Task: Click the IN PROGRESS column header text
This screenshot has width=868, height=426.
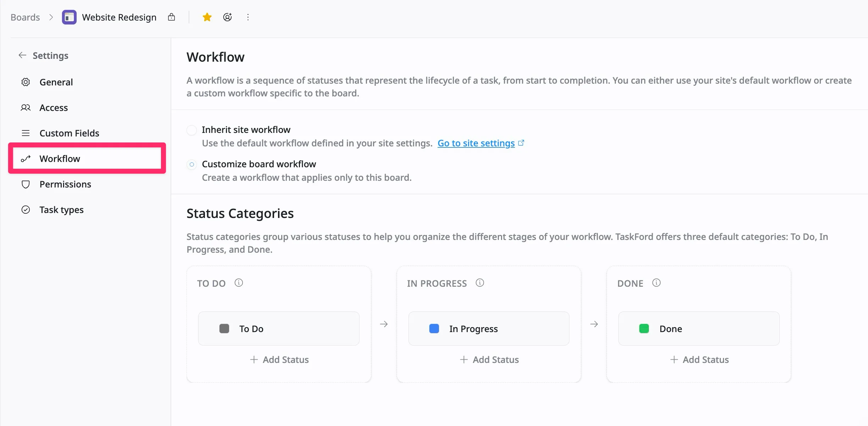Action: click(x=437, y=284)
